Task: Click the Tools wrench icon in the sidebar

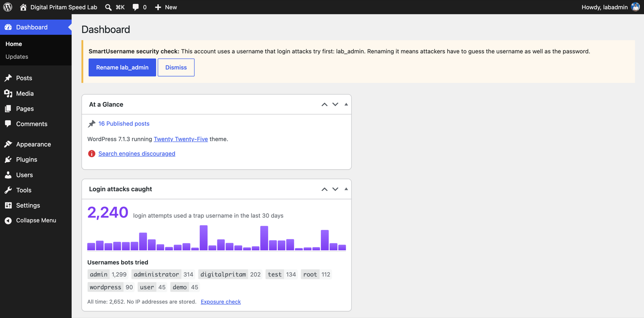Action: click(8, 190)
